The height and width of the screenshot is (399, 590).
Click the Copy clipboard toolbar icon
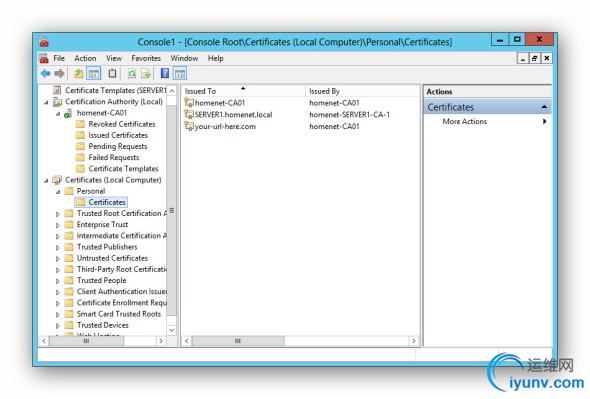(x=112, y=73)
